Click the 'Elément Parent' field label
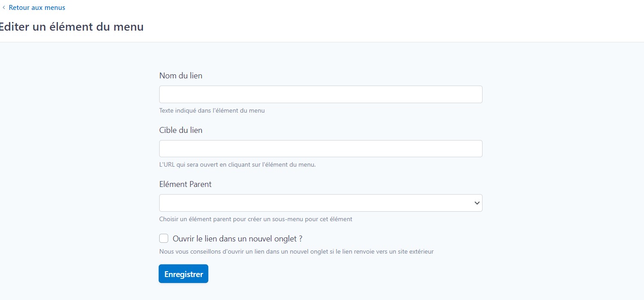Viewport: 644px width, 300px height. point(185,184)
